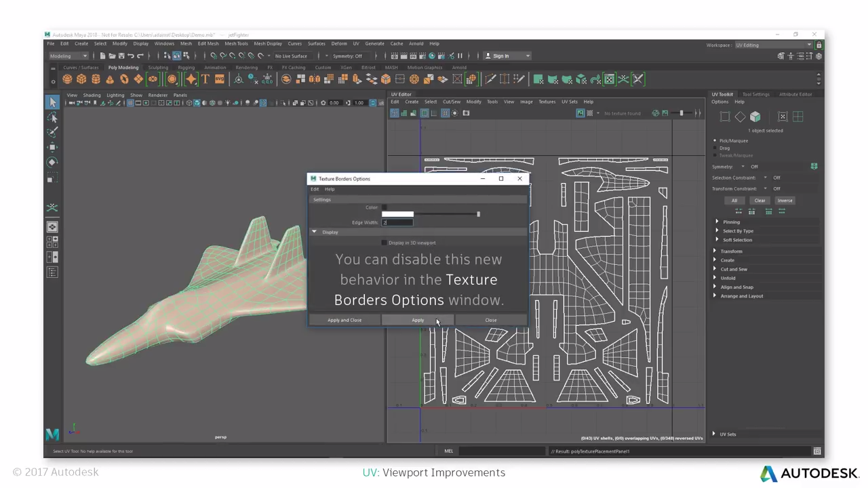This screenshot has width=868, height=488.
Task: Switch to the Tool Settings tab
Action: [755, 94]
